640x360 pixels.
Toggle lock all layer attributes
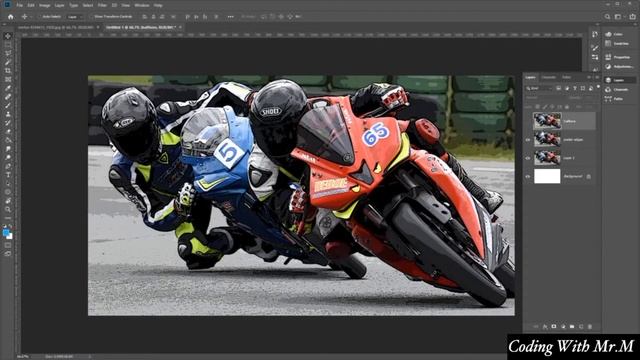[567, 107]
